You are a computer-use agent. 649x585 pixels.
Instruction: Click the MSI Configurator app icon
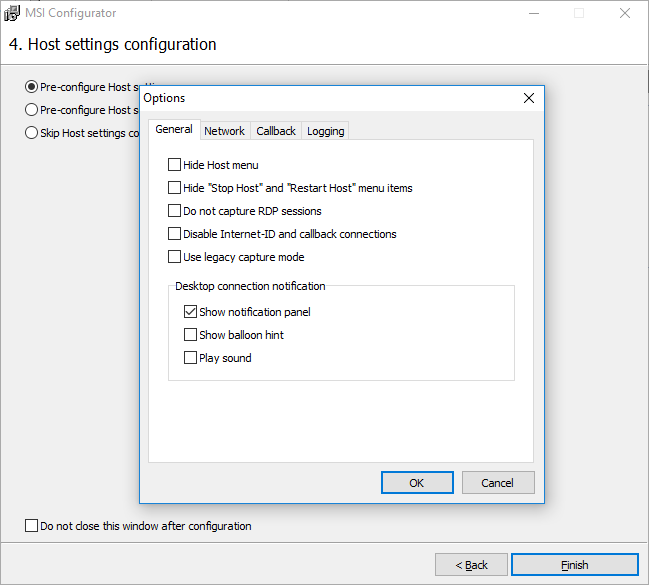(x=14, y=13)
